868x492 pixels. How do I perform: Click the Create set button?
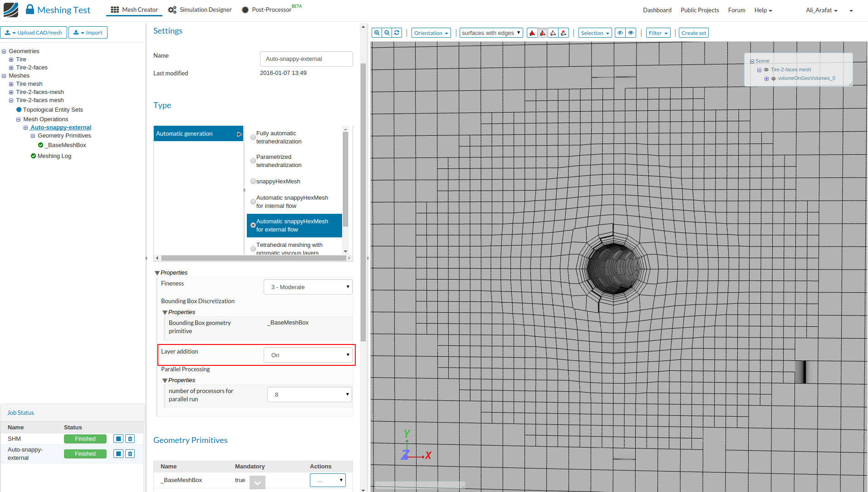tap(693, 33)
